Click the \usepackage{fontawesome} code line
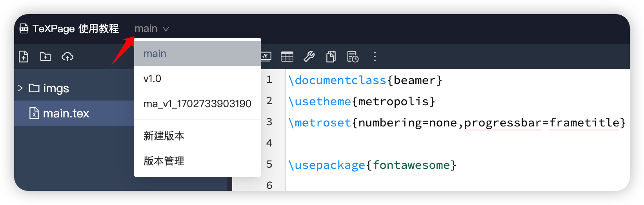The image size is (644, 205). point(372,165)
